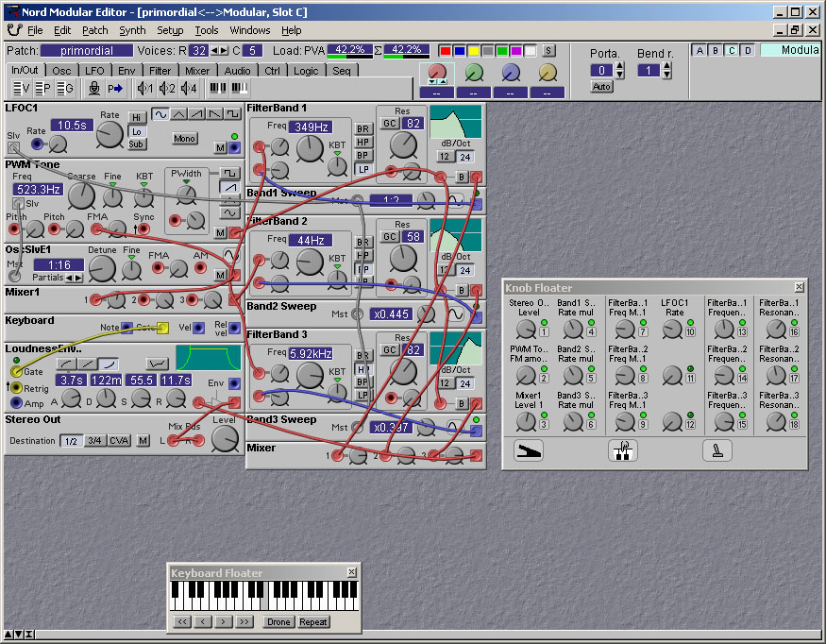Screen dimensions: 826x644
Task: Add a Keyboard Voice module from toolbar
Action: pyautogui.click(x=19, y=89)
